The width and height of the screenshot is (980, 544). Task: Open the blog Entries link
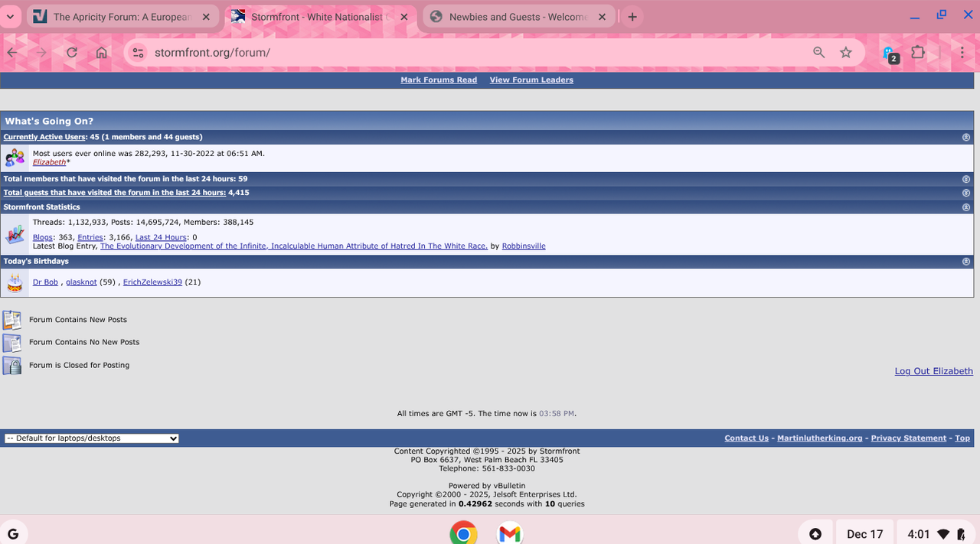(90, 237)
